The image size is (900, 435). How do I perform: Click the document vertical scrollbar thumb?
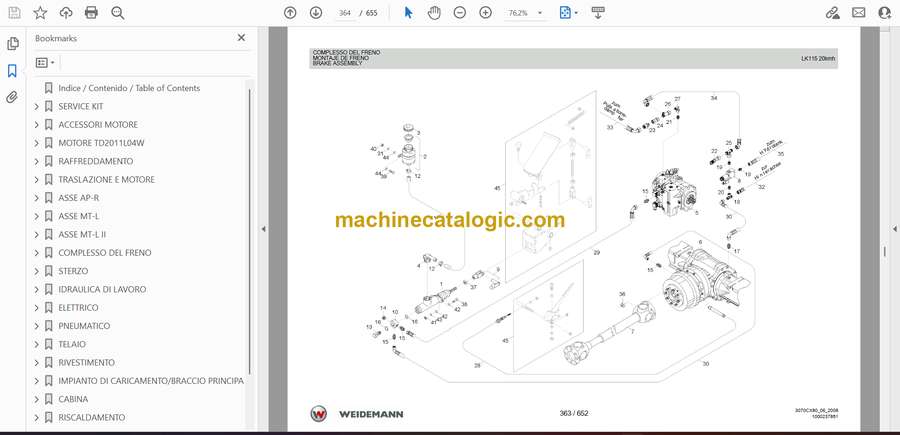(x=884, y=251)
